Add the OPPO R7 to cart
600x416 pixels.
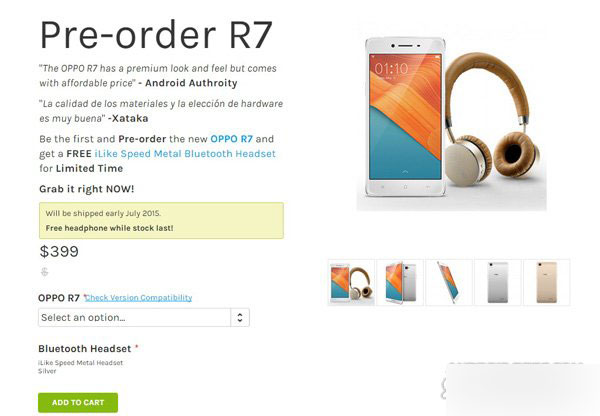78,403
